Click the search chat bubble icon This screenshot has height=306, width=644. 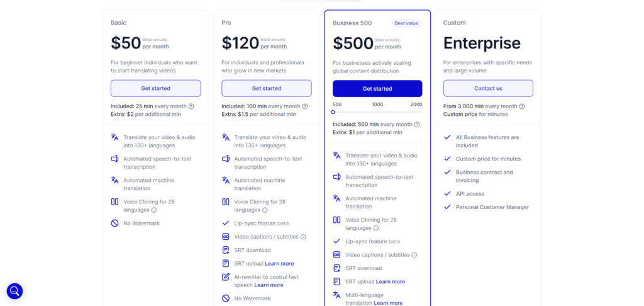[14, 291]
